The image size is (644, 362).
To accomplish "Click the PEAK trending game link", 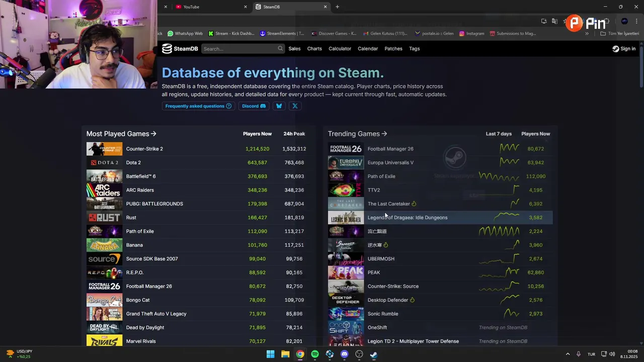I will pyautogui.click(x=374, y=273).
